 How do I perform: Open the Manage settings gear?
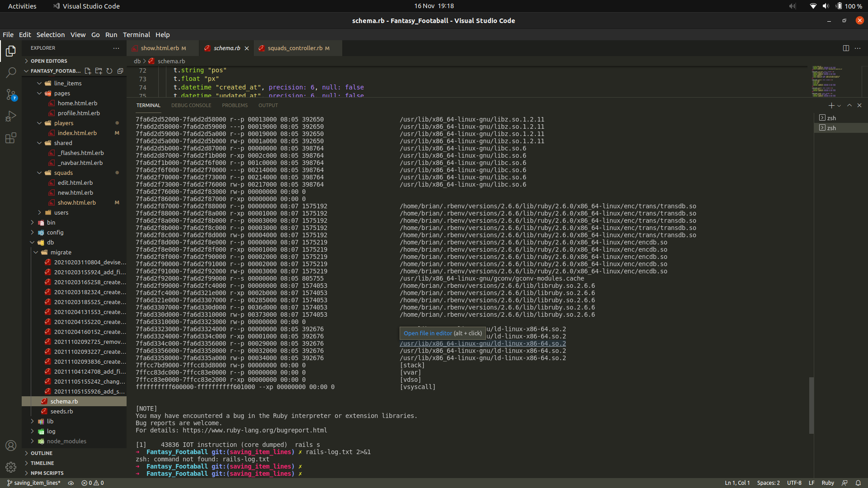[x=11, y=467]
